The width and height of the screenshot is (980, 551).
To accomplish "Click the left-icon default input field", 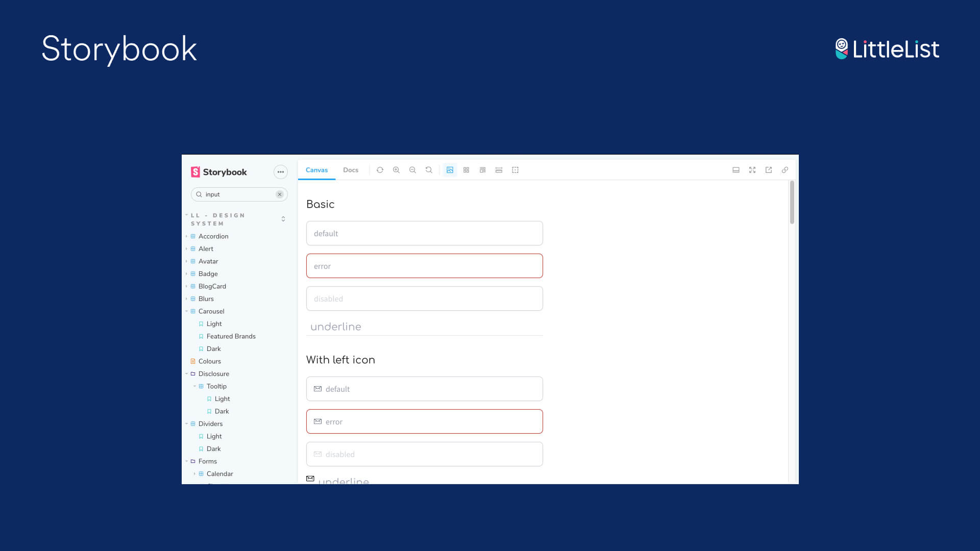I will tap(424, 389).
